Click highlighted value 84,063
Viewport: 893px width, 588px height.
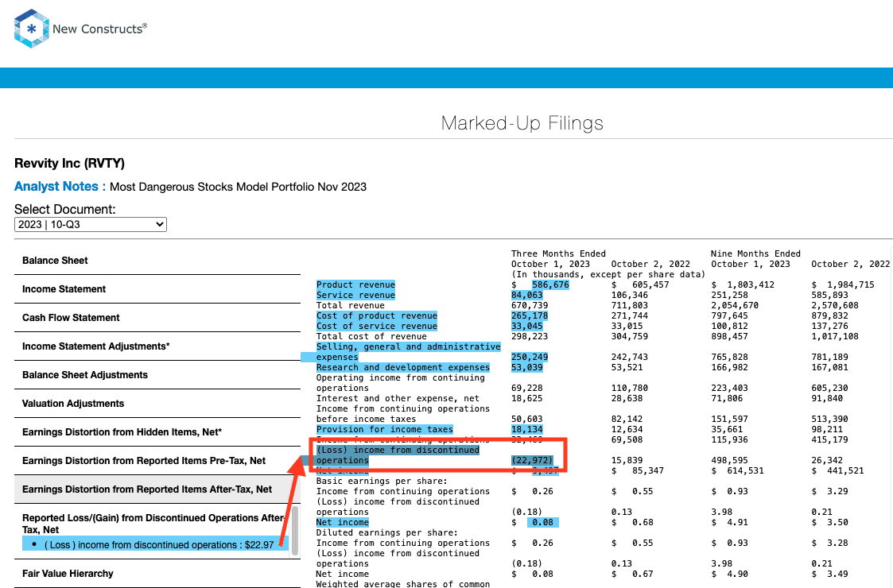coord(526,295)
